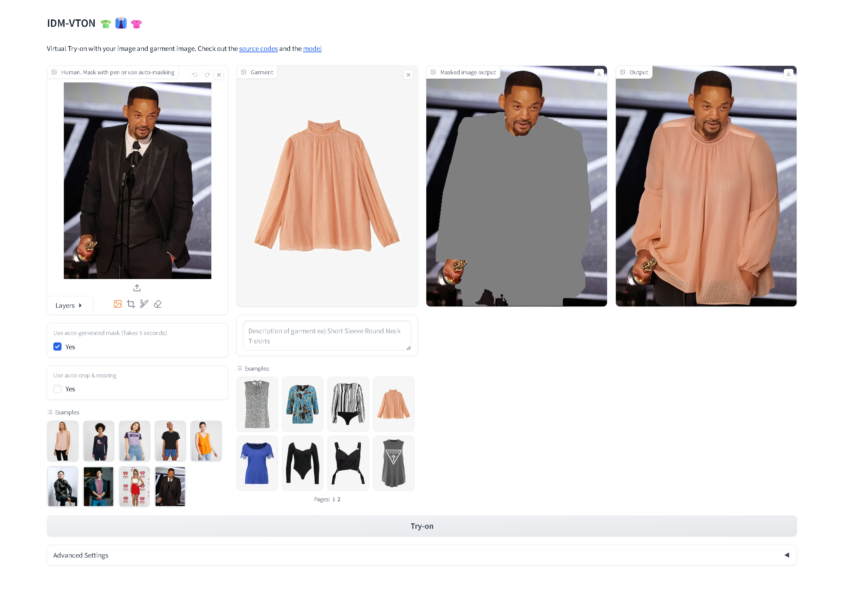
Task: Enable auto-crop & resizing checkbox
Action: (57, 389)
